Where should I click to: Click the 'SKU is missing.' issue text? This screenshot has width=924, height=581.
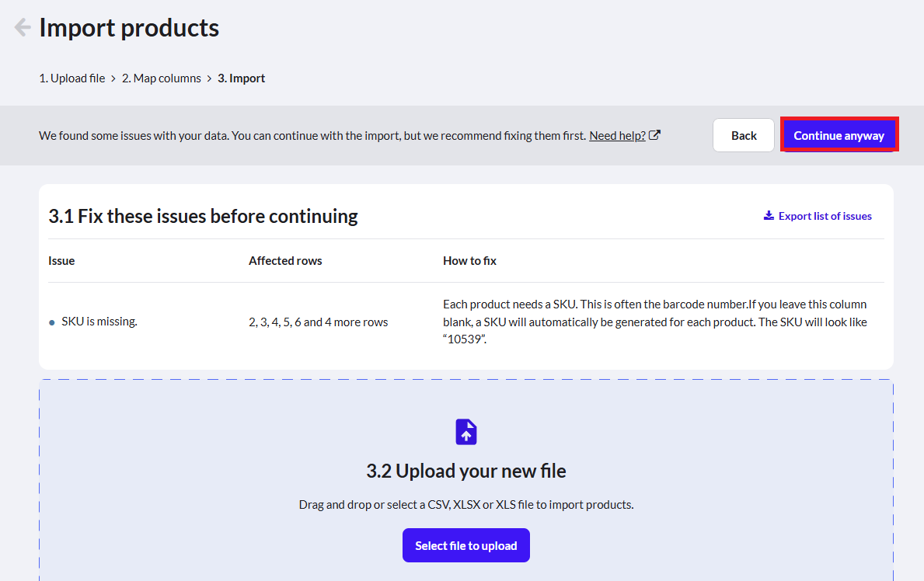pos(99,322)
